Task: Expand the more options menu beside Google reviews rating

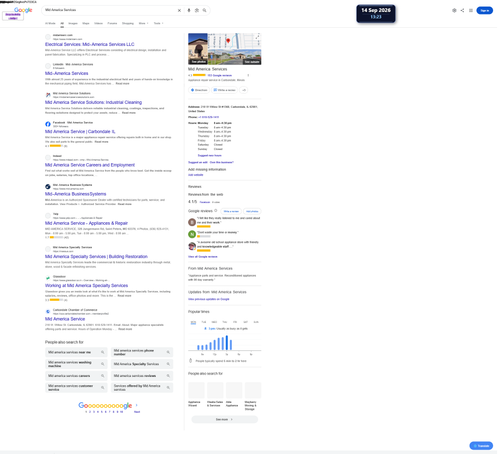Action: pos(248,75)
